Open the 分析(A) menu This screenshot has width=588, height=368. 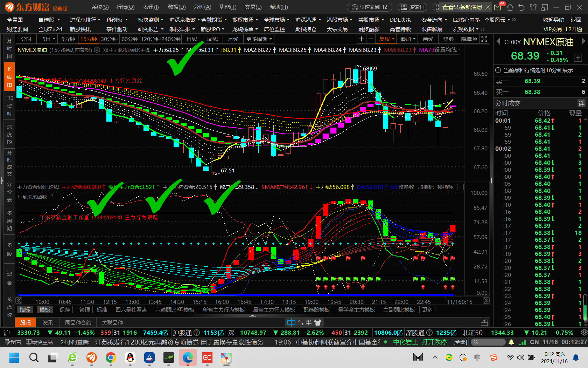[202, 7]
